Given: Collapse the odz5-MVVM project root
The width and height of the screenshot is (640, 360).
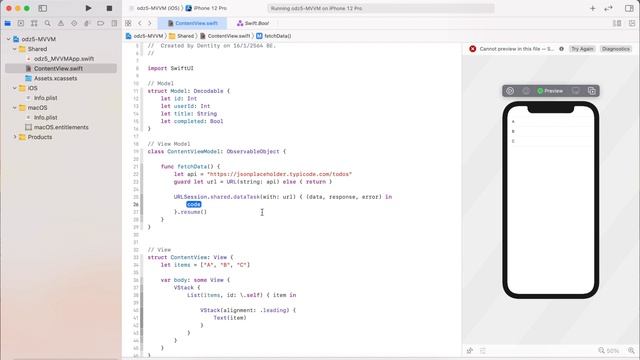Looking at the screenshot, I should tap(8, 39).
